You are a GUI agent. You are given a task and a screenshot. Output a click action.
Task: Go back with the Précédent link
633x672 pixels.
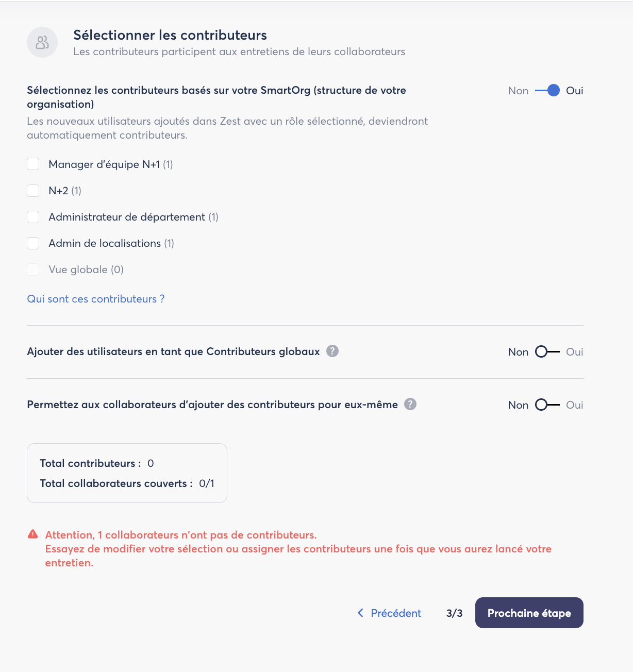point(395,613)
